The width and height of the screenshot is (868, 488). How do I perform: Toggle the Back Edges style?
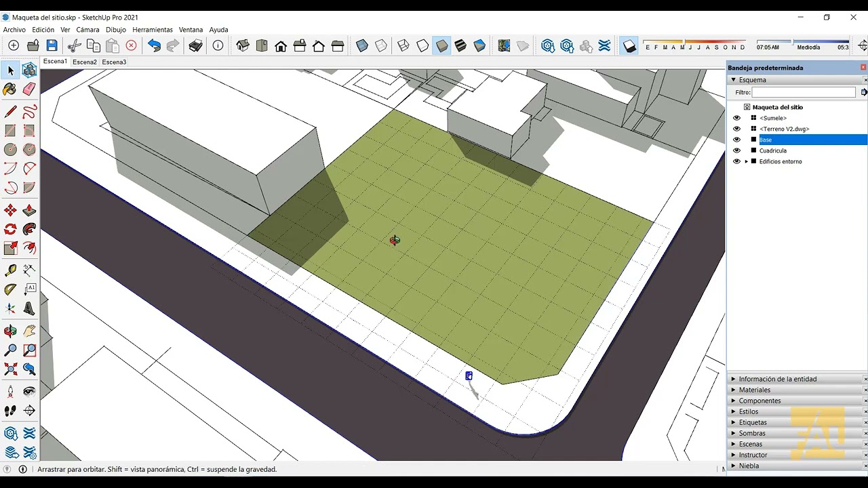click(x=381, y=46)
